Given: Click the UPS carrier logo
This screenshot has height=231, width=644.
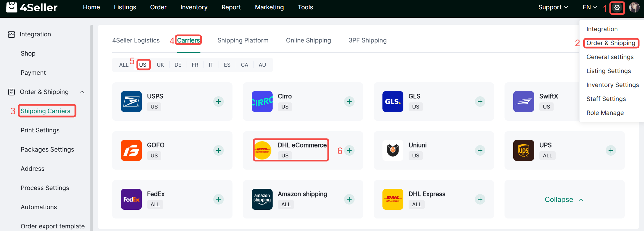Looking at the screenshot, I should click(x=523, y=150).
